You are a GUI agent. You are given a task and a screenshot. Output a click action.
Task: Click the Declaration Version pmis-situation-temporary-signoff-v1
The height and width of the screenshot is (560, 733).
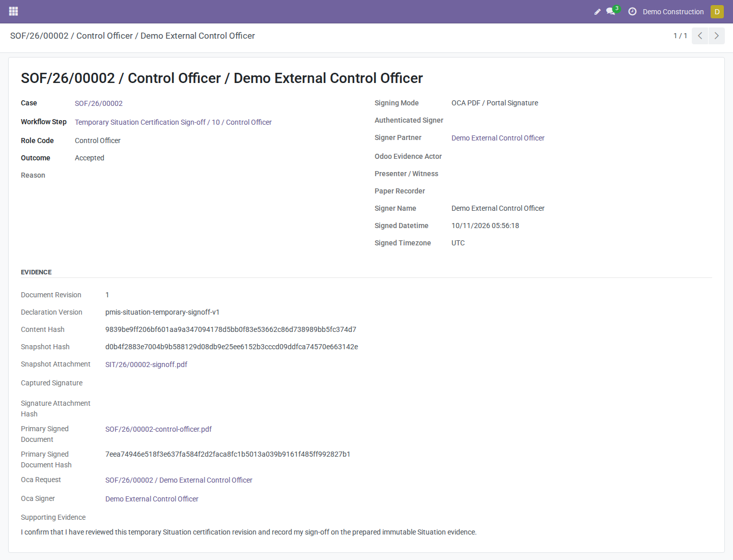point(162,312)
